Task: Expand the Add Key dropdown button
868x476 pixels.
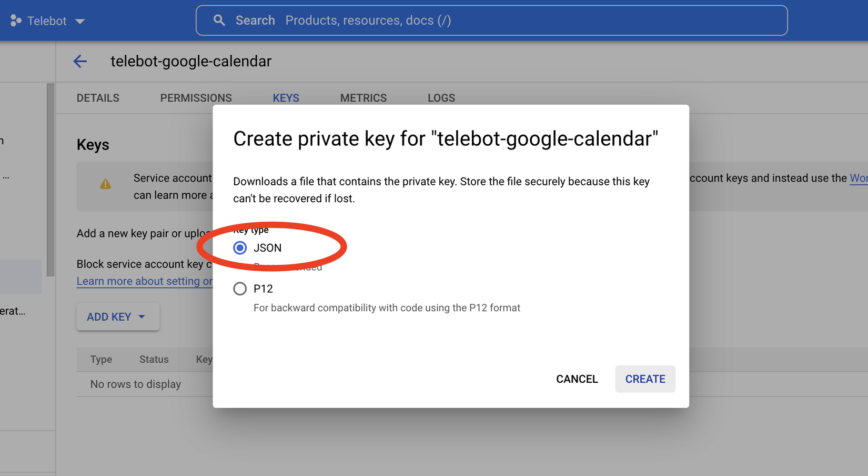Action: (x=117, y=317)
